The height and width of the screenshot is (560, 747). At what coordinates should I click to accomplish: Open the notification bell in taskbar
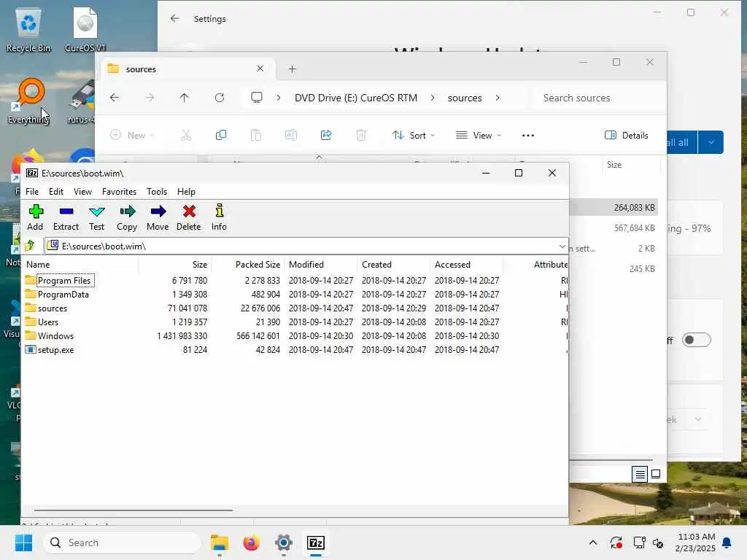click(727, 542)
